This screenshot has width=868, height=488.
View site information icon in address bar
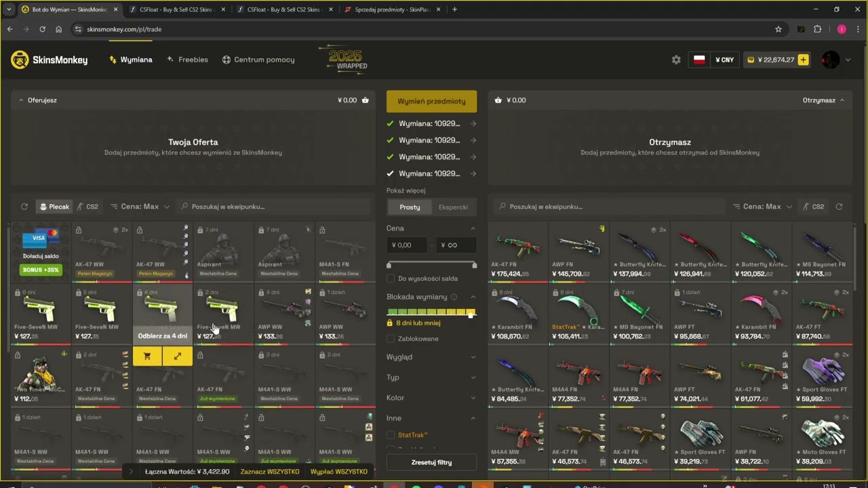pyautogui.click(x=78, y=29)
